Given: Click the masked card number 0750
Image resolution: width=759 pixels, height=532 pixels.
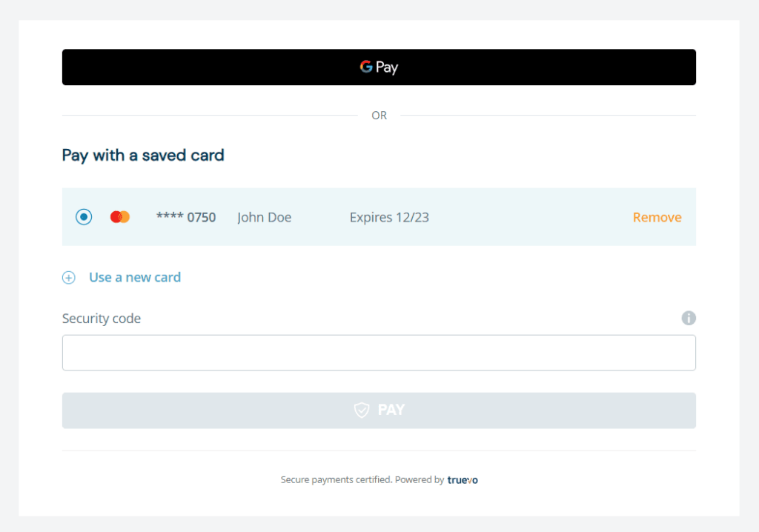Looking at the screenshot, I should [x=185, y=217].
